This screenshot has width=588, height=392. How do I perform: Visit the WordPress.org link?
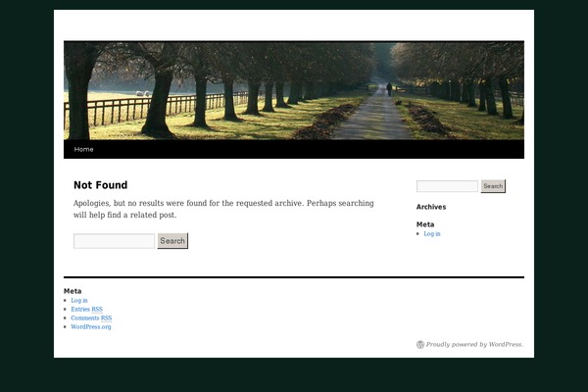pos(91,326)
